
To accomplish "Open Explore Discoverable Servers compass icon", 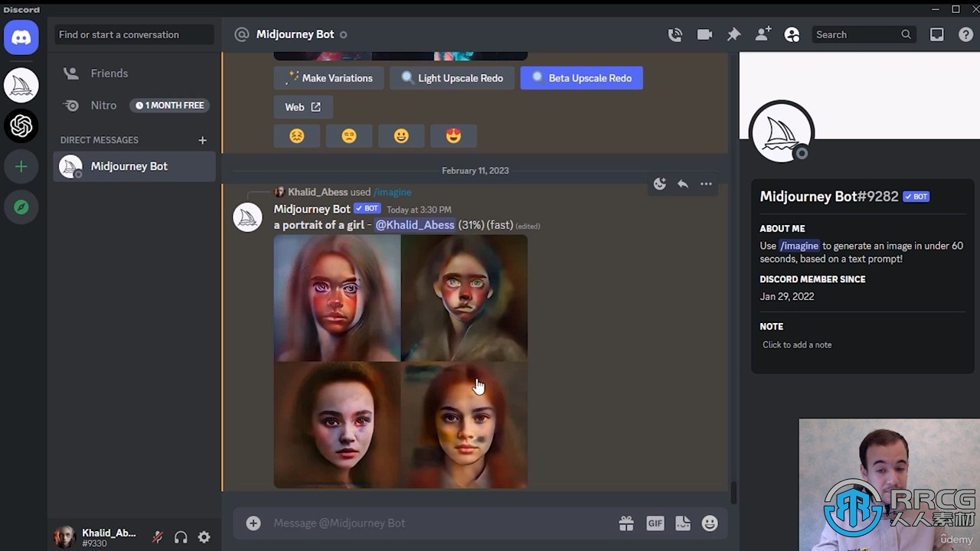I will 21,207.
